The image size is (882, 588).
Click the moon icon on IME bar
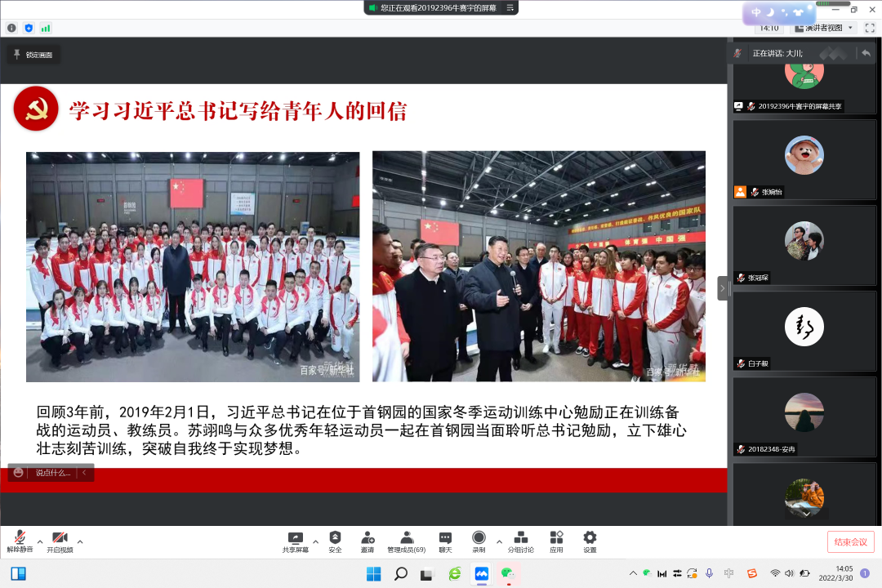click(x=771, y=12)
